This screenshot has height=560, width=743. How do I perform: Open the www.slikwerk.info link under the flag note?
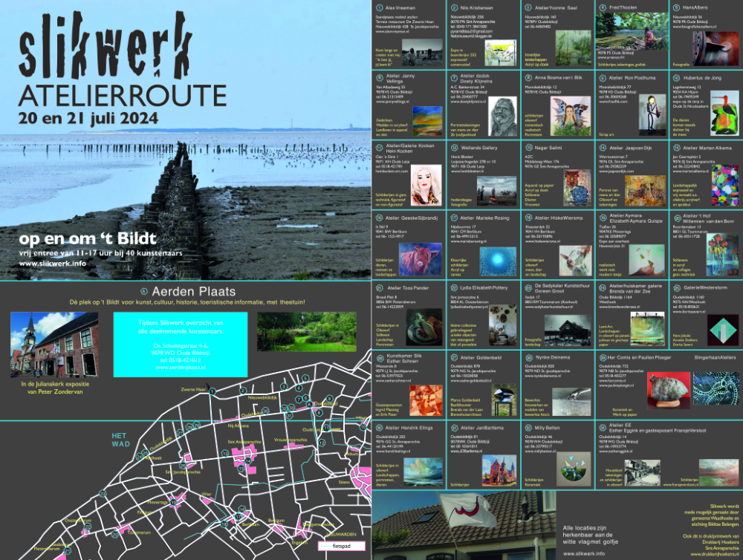click(x=584, y=553)
